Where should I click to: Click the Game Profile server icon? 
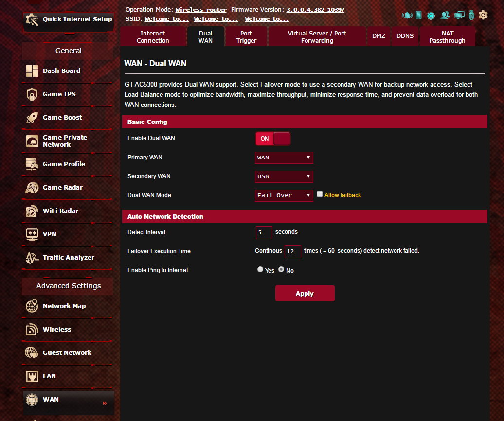[x=32, y=164]
